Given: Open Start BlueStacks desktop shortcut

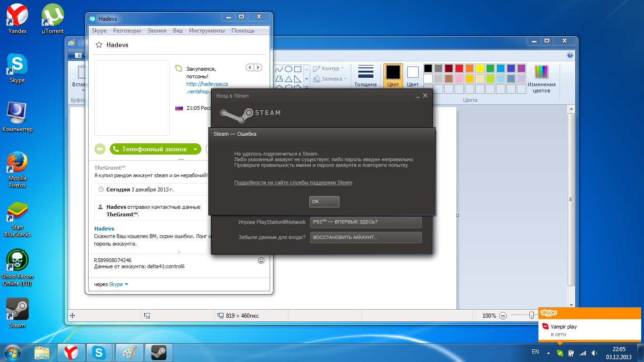Looking at the screenshot, I should click(17, 219).
